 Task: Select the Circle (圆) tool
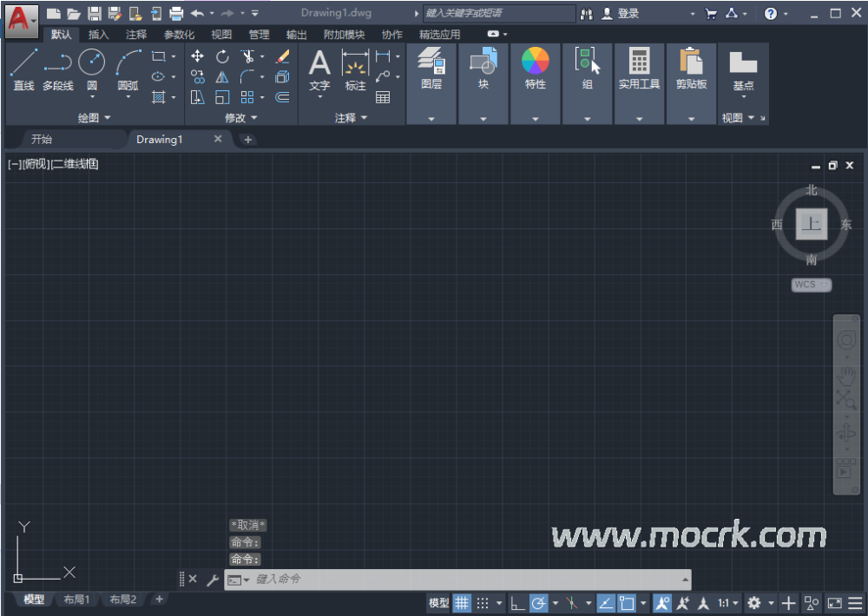pos(91,69)
